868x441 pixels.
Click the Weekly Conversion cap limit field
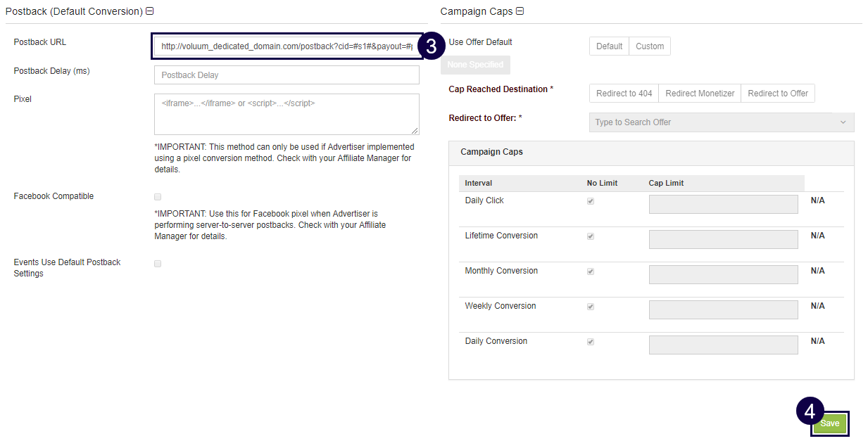click(723, 309)
